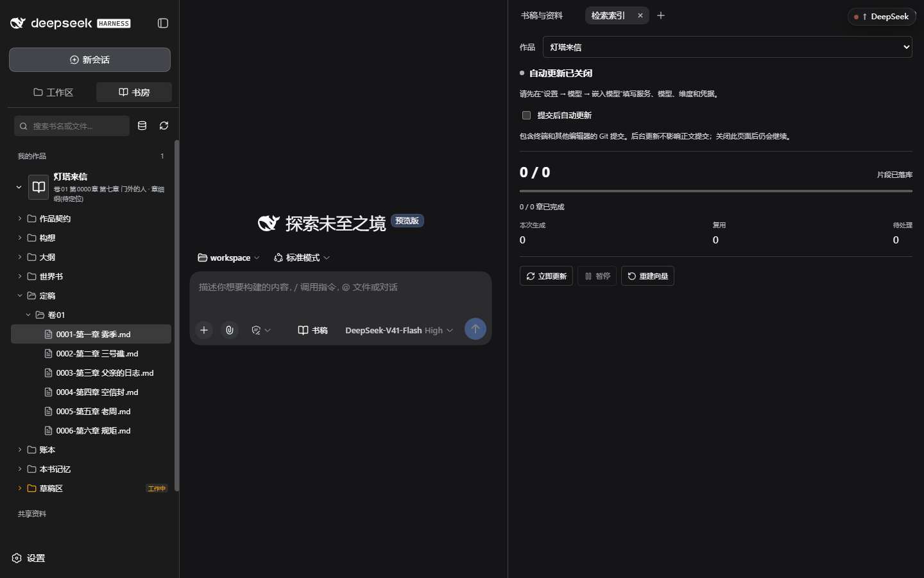924x578 pixels.
Task: Send the message with the arrow button
Action: coord(475,329)
